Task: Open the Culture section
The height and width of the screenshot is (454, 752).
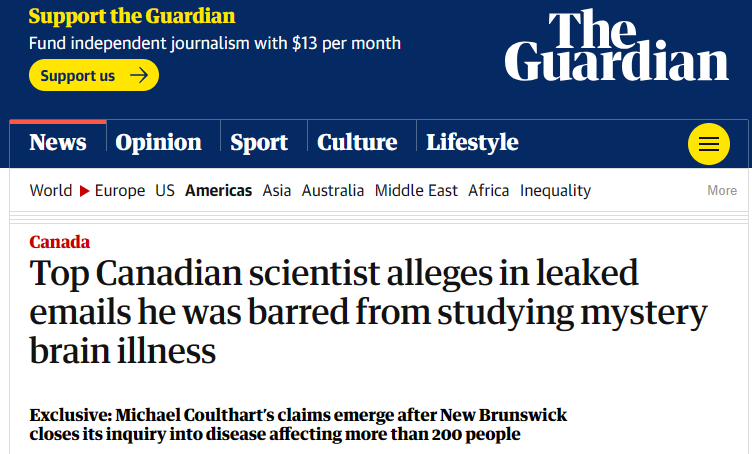Action: tap(357, 142)
